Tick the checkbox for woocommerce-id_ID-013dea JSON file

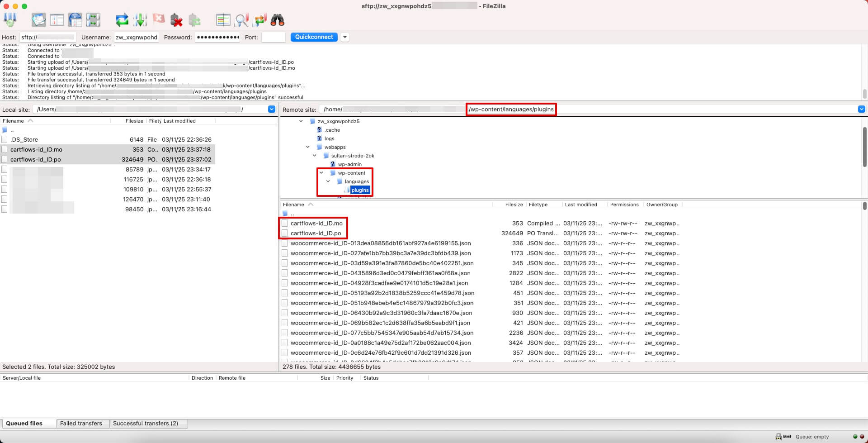[x=285, y=243]
